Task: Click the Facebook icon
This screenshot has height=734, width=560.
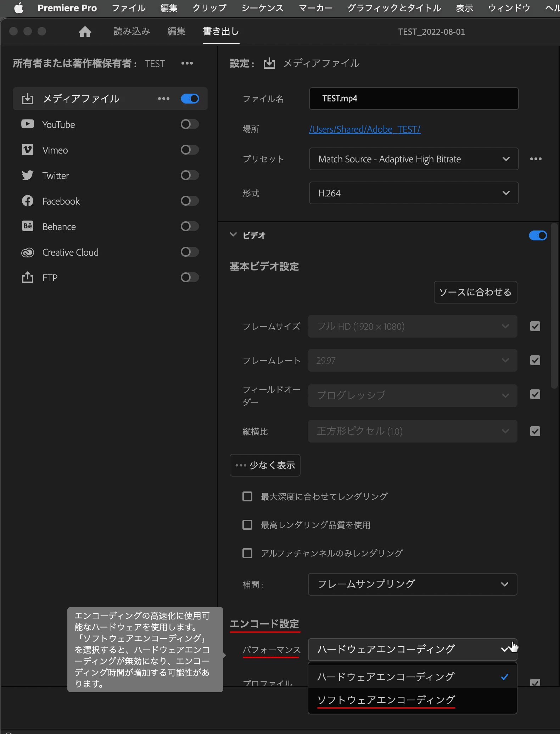Action: tap(28, 201)
